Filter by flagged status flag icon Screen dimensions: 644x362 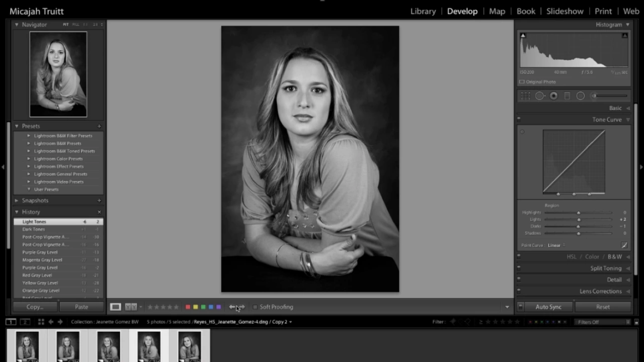point(453,322)
